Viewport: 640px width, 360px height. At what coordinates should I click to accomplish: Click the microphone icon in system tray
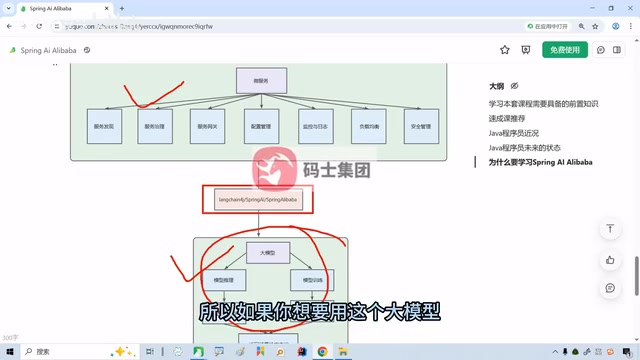coord(565,351)
